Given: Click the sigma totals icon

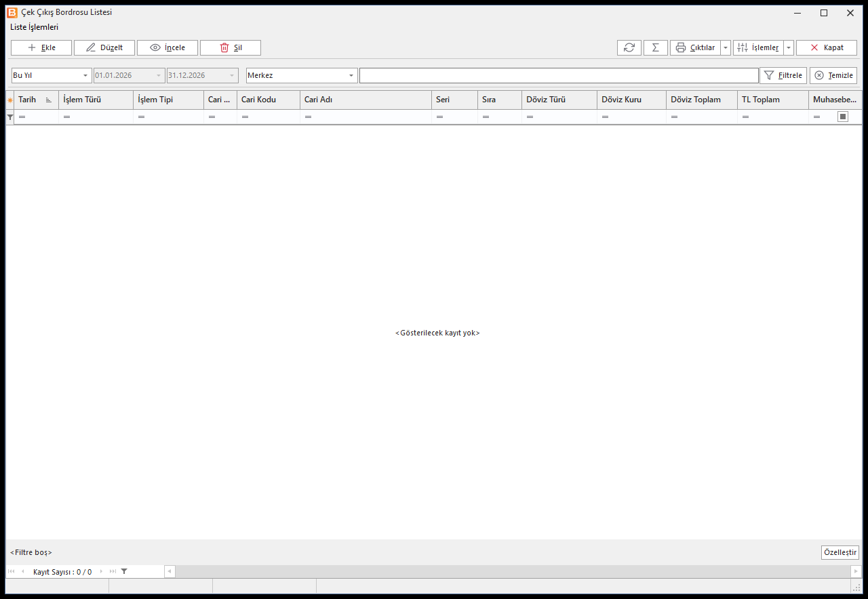Looking at the screenshot, I should (x=656, y=47).
